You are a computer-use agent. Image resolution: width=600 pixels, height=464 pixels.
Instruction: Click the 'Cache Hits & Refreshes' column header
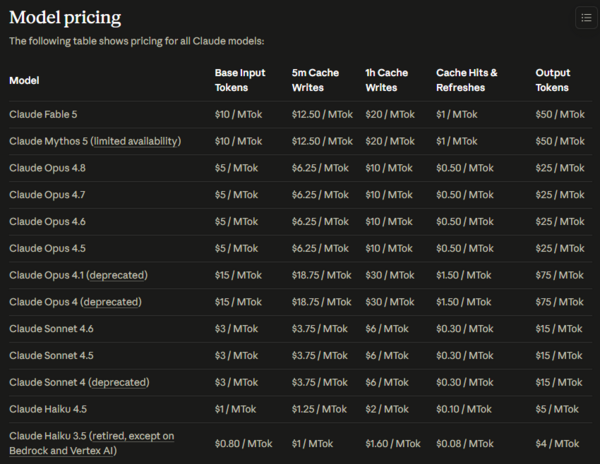click(x=467, y=80)
